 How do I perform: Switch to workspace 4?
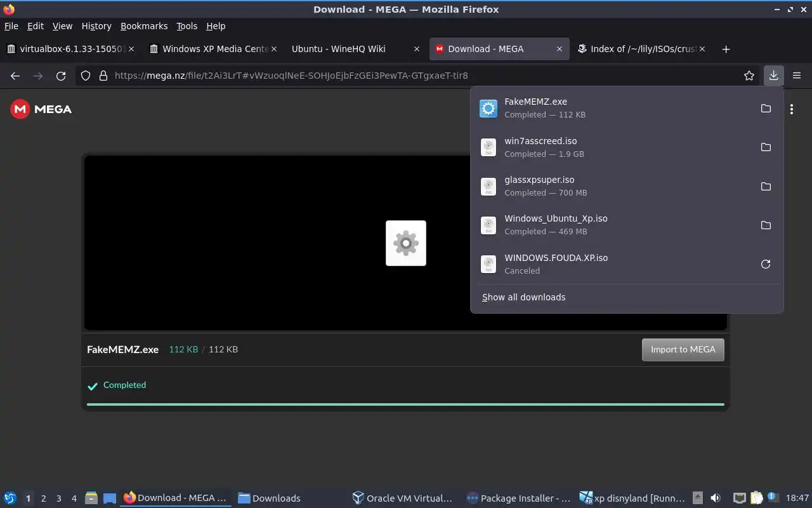click(x=74, y=498)
